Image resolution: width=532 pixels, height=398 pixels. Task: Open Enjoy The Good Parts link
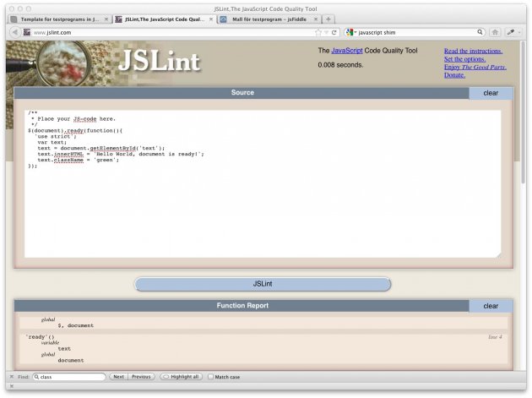[475, 68]
